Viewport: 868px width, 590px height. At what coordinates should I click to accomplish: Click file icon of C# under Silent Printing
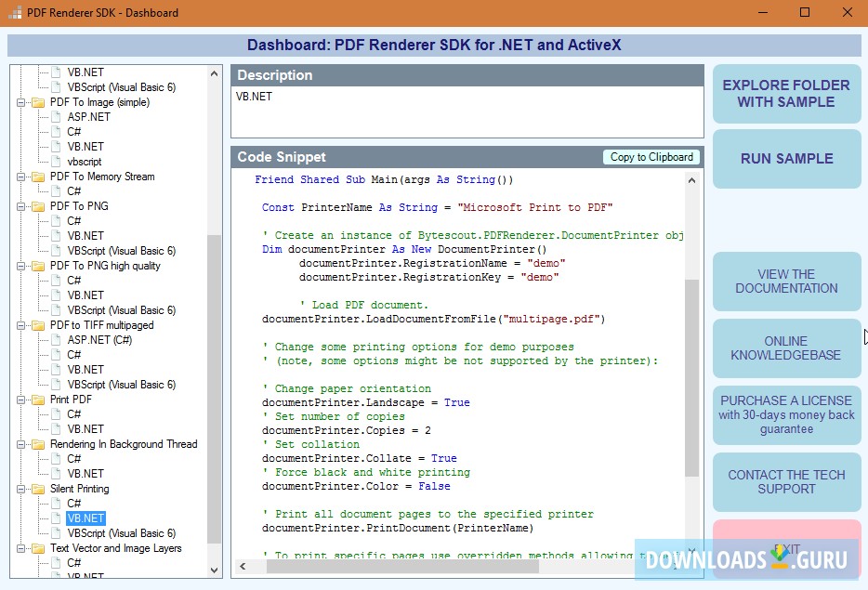pyautogui.click(x=56, y=503)
